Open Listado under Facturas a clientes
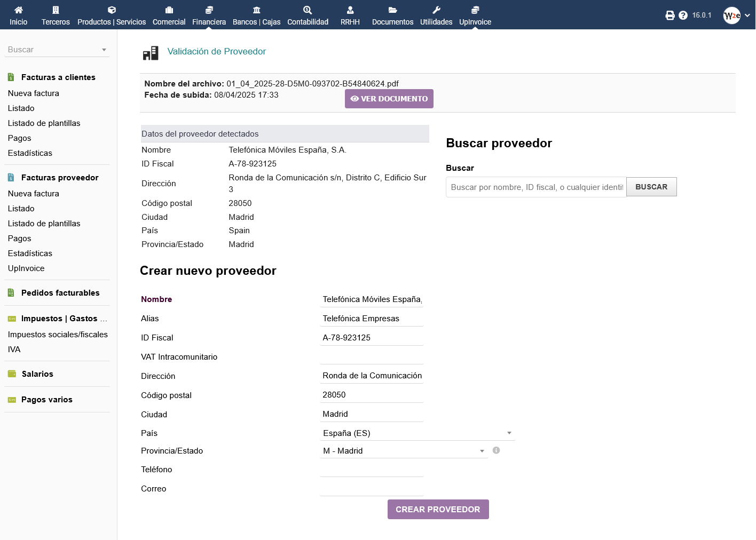Screen dimensions: 756x540 (x=21, y=108)
